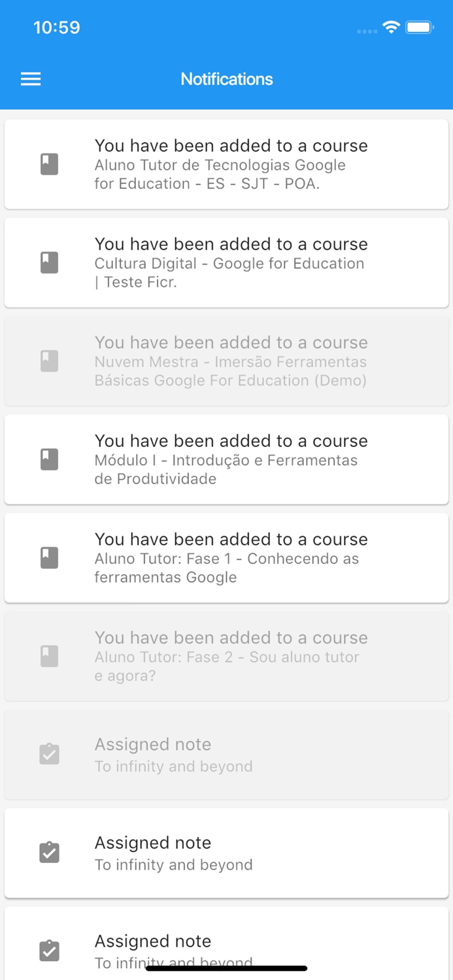
Task: Open the Wi-Fi status indicator
Action: tap(391, 27)
